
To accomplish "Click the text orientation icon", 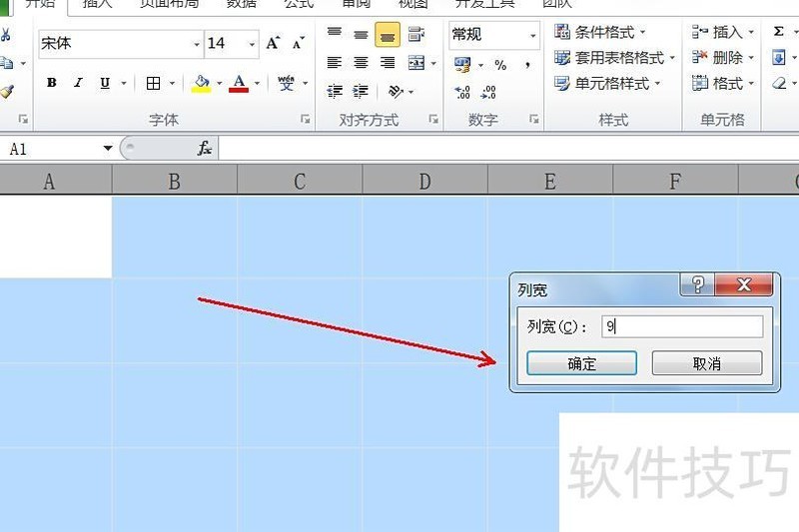I will click(396, 92).
